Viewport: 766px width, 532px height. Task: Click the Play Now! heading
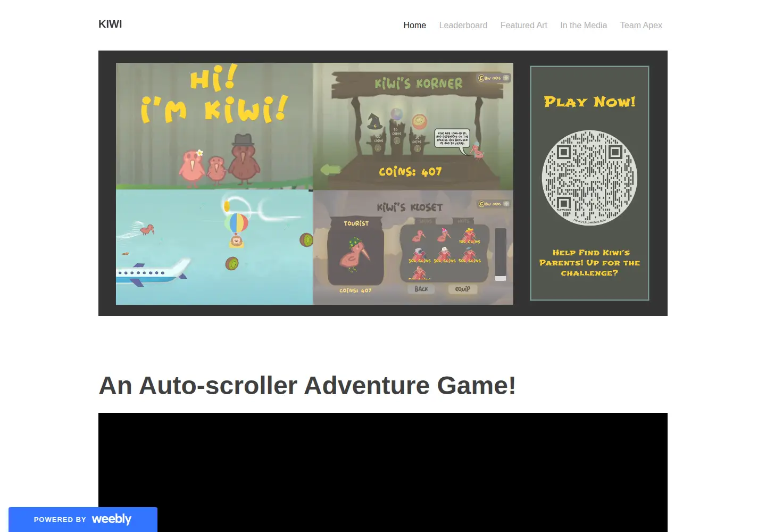tap(589, 102)
